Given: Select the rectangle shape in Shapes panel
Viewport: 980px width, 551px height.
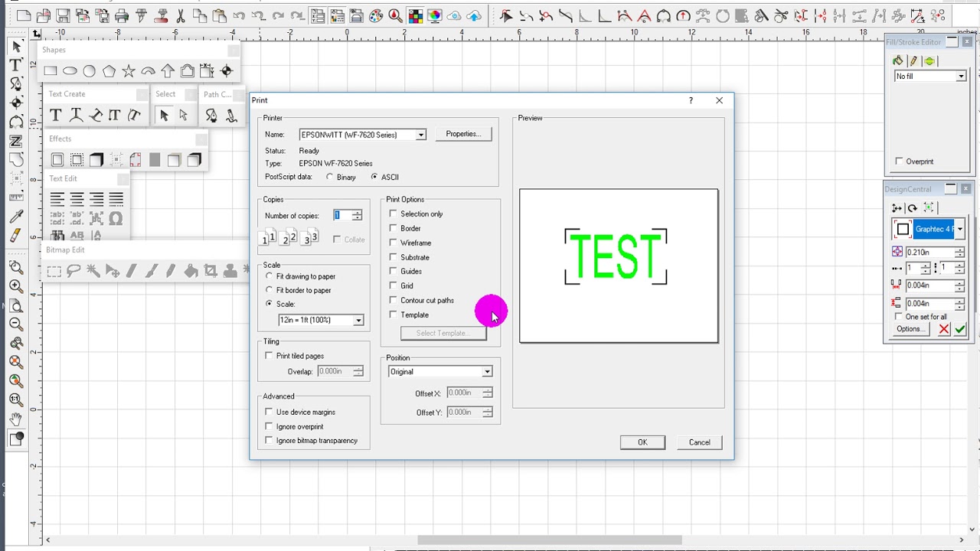Looking at the screenshot, I should coord(51,71).
